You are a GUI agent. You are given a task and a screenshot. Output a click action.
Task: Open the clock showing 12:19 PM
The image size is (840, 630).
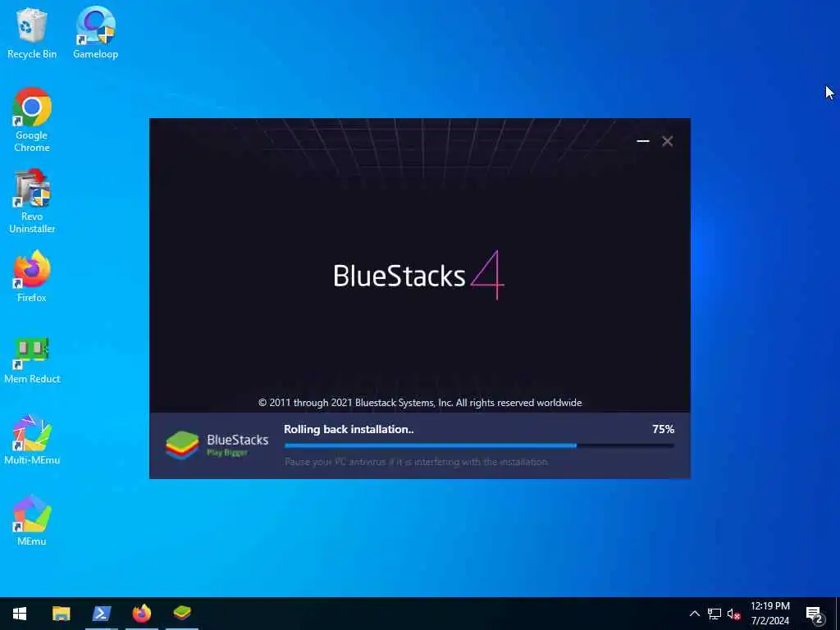pyautogui.click(x=769, y=614)
